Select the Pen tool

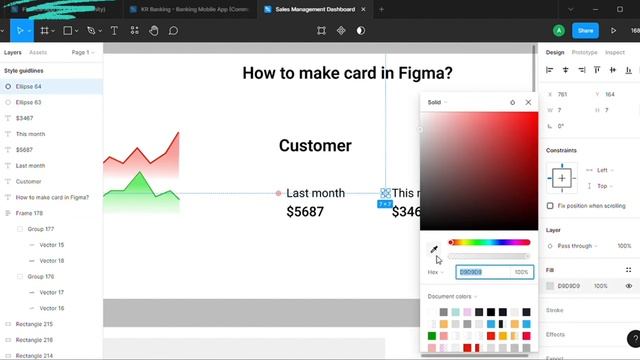coord(91,31)
